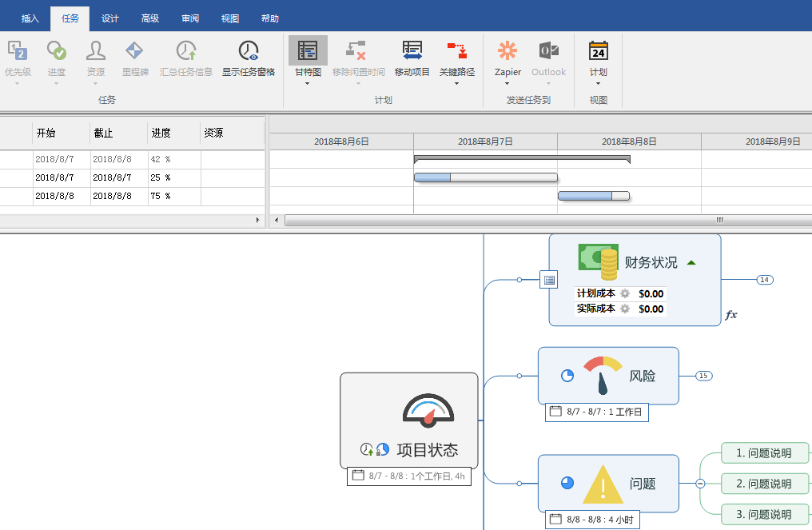Image resolution: width=812 pixels, height=530 pixels.
Task: Click the fx formula indicator
Action: [x=730, y=317]
